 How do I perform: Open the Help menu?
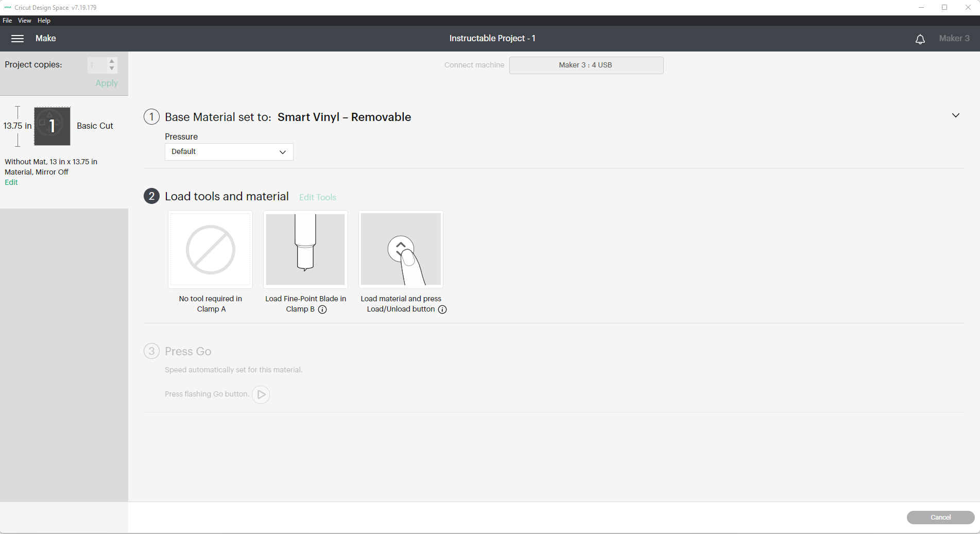pos(44,21)
